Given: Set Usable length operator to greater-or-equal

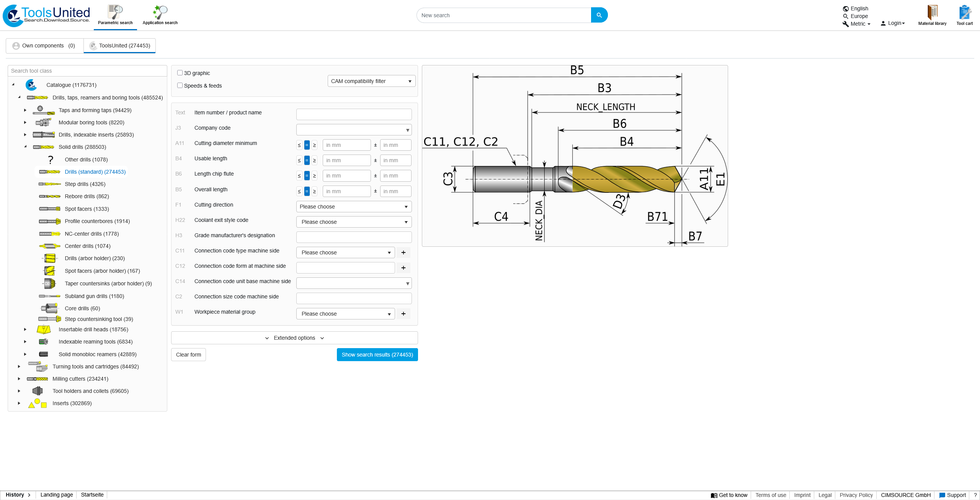Looking at the screenshot, I should tap(314, 160).
